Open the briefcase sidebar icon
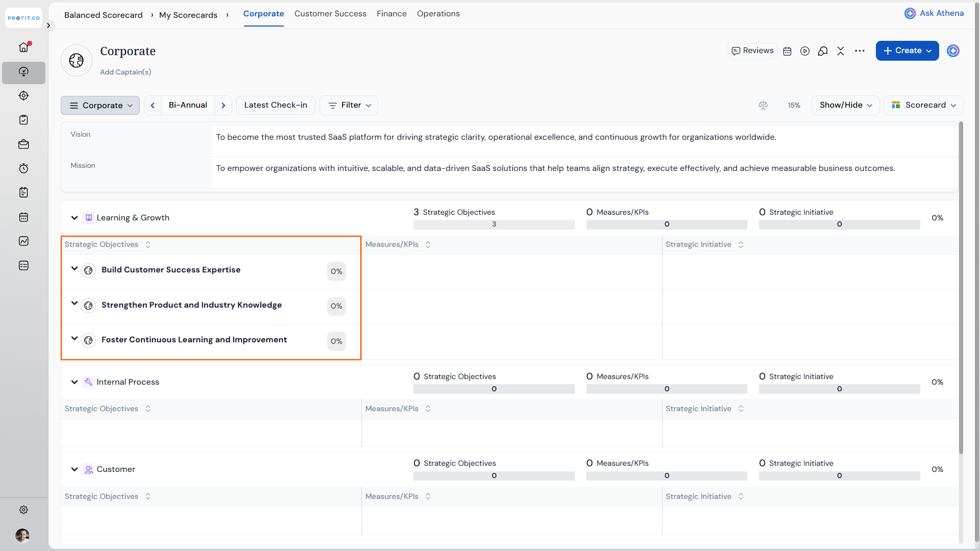This screenshot has height=551, width=980. 23,144
